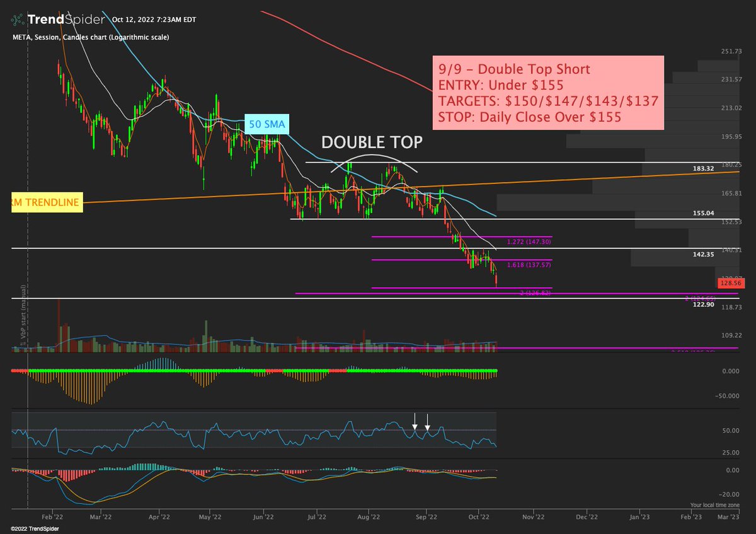Select the DOUBLE TOP annotation text
756x534 pixels.
point(372,142)
